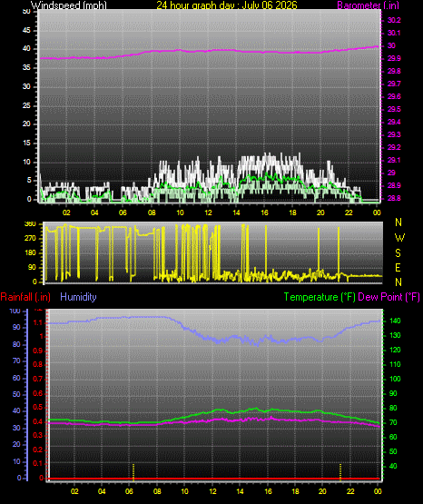Screen dimensions: 423x504
Task: Click the bottom N compass letter
Action: click(398, 282)
